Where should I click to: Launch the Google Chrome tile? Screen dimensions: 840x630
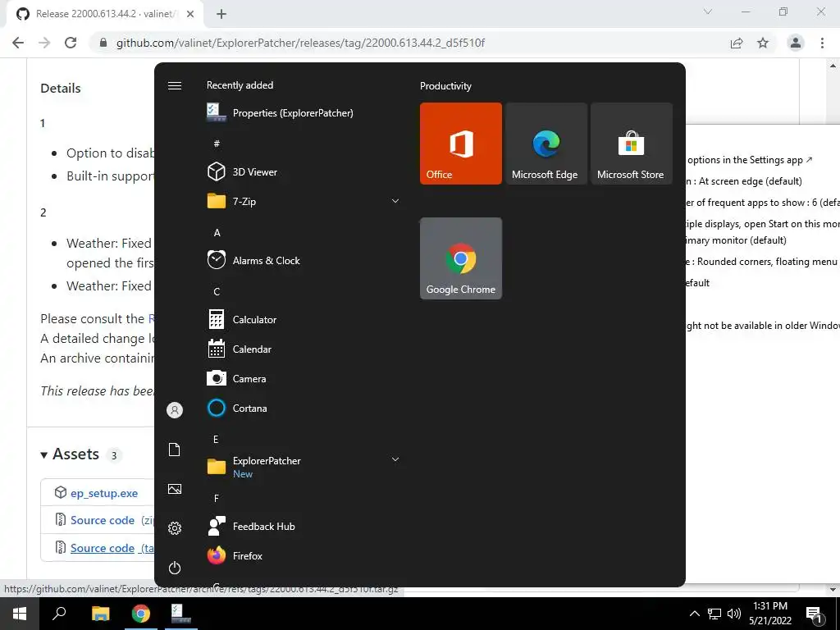[x=461, y=258]
